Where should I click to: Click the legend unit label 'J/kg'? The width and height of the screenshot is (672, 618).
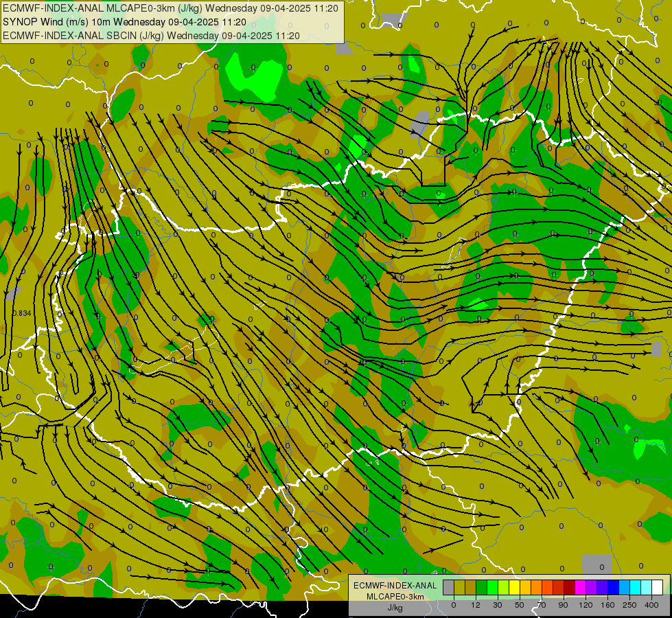(x=395, y=607)
